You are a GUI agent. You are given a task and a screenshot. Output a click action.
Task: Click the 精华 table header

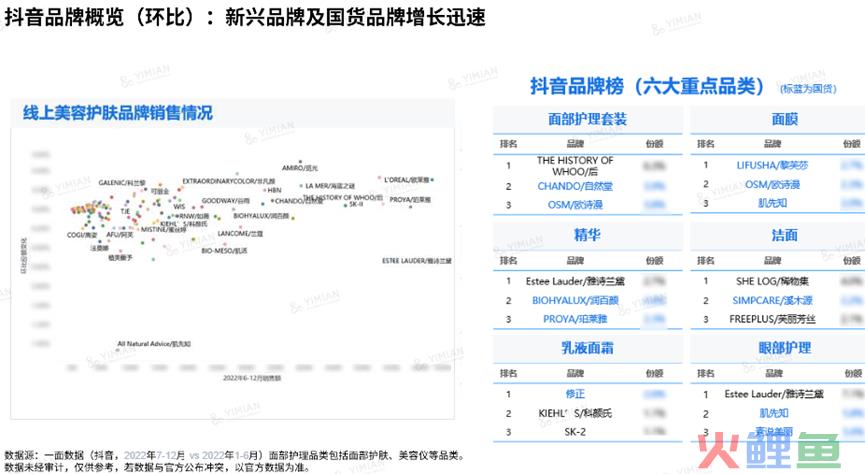pyautogui.click(x=587, y=235)
